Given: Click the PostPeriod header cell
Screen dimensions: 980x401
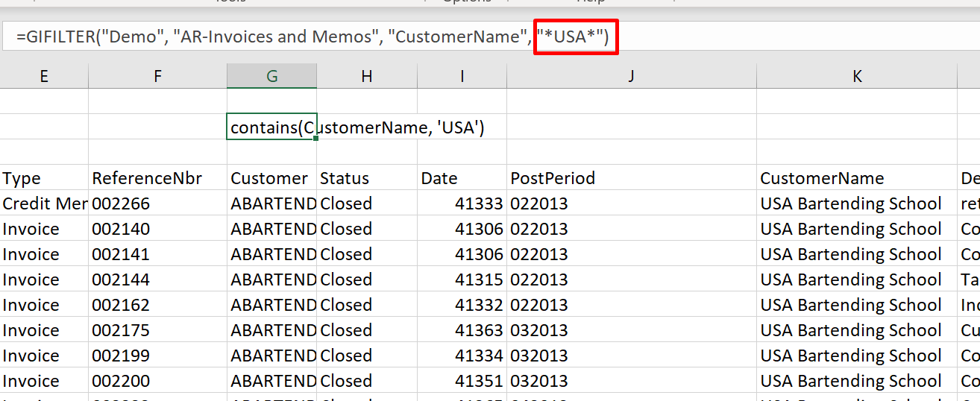Looking at the screenshot, I should pos(632,178).
